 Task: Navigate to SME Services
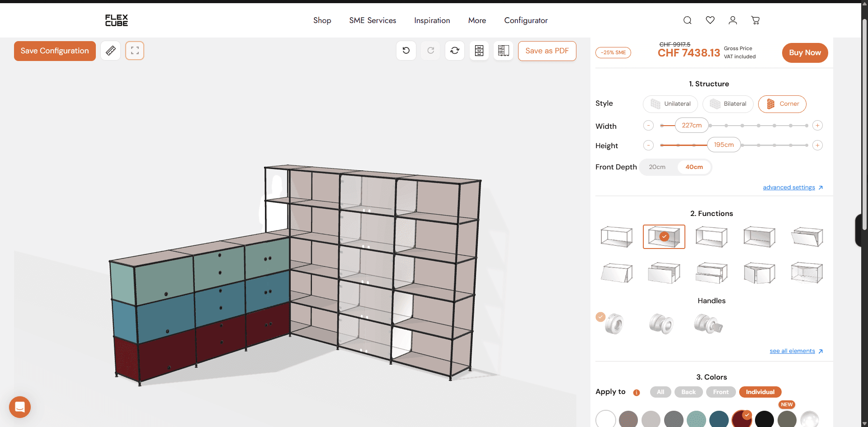[372, 20]
